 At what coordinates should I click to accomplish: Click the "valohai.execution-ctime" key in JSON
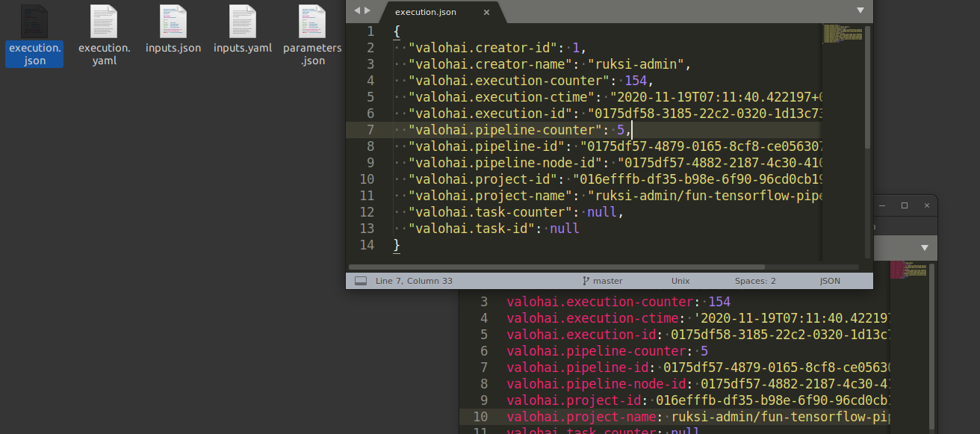501,97
